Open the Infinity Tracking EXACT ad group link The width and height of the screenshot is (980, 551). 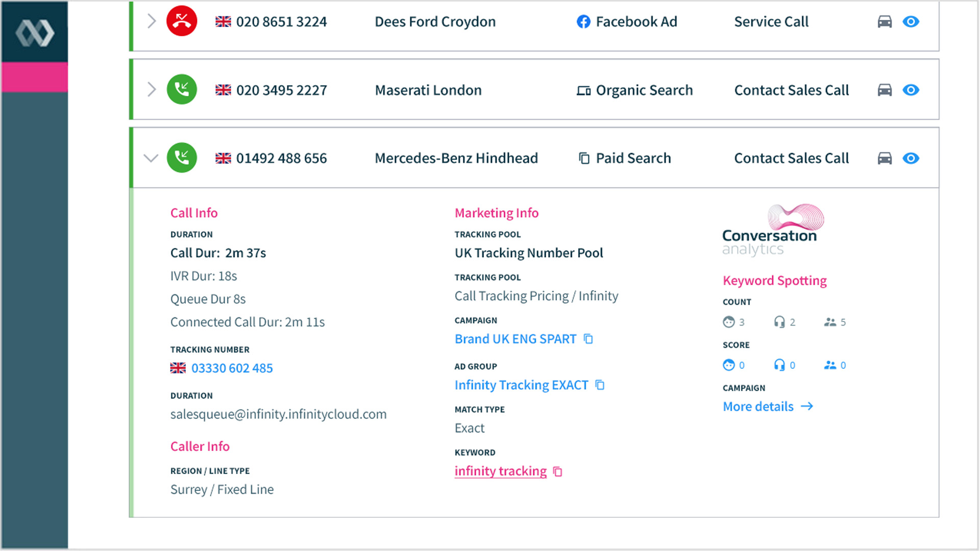[522, 385]
